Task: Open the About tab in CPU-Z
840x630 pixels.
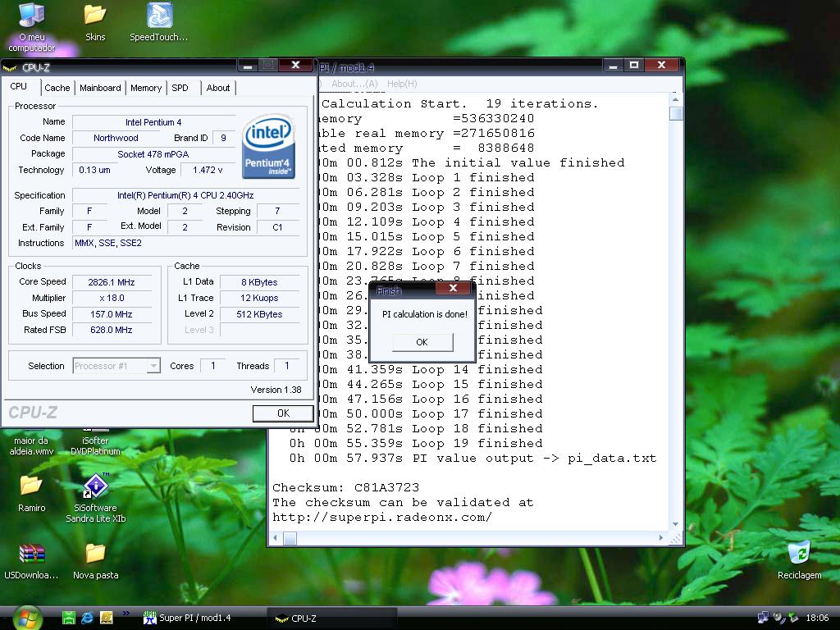Action: pyautogui.click(x=218, y=88)
